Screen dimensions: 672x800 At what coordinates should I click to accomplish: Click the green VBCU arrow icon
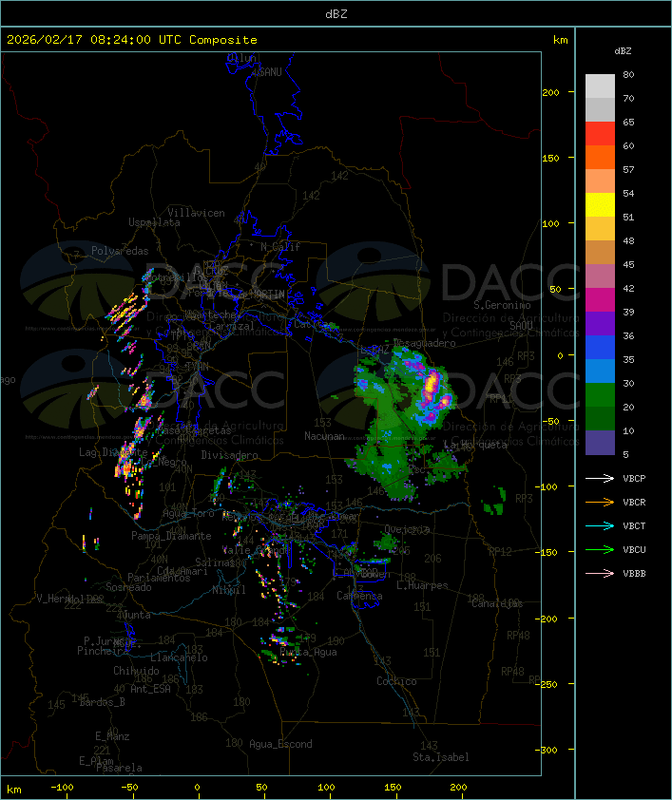coord(600,549)
